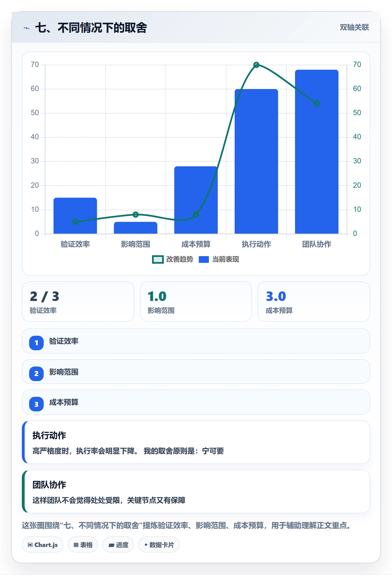392x575 pixels.
Task: Click the numbered badge 1 for 验证效率
Action: (36, 343)
